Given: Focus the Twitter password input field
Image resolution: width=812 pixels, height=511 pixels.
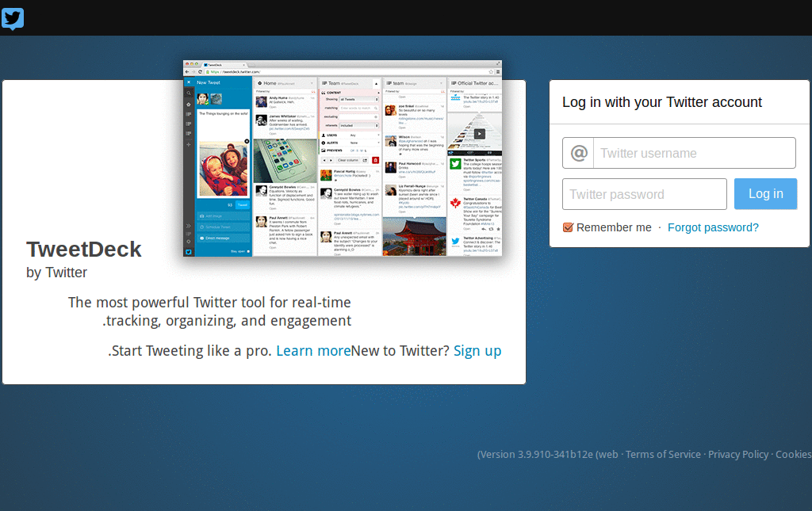Looking at the screenshot, I should [x=645, y=194].
